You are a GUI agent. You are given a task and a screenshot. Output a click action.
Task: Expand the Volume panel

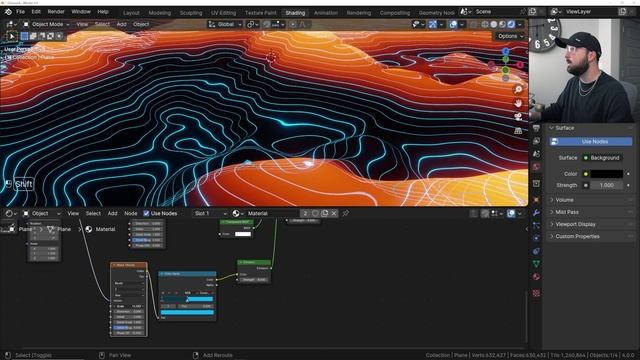(590, 200)
